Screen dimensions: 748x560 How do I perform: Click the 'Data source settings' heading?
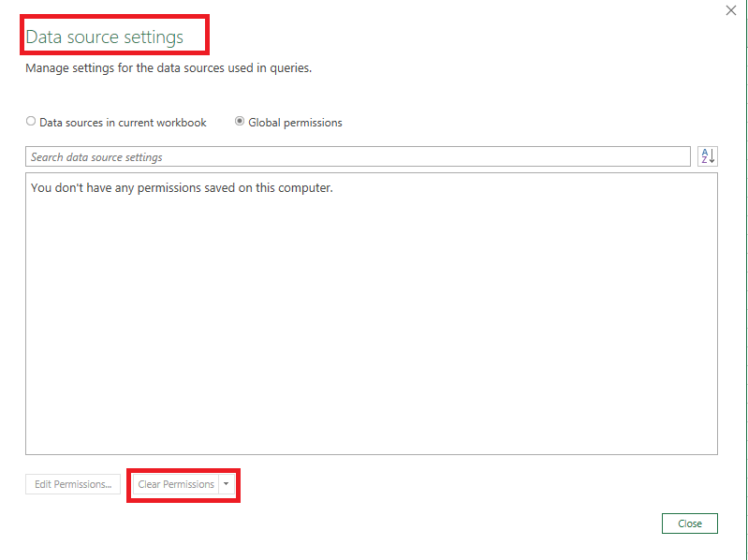[x=105, y=37]
